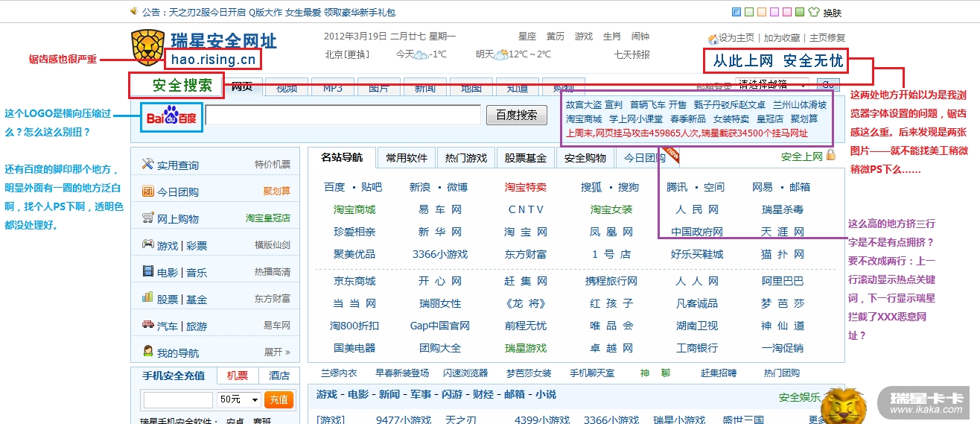The height and width of the screenshot is (424, 980).
Task: Switch to the 酒店 tab
Action: (x=279, y=376)
